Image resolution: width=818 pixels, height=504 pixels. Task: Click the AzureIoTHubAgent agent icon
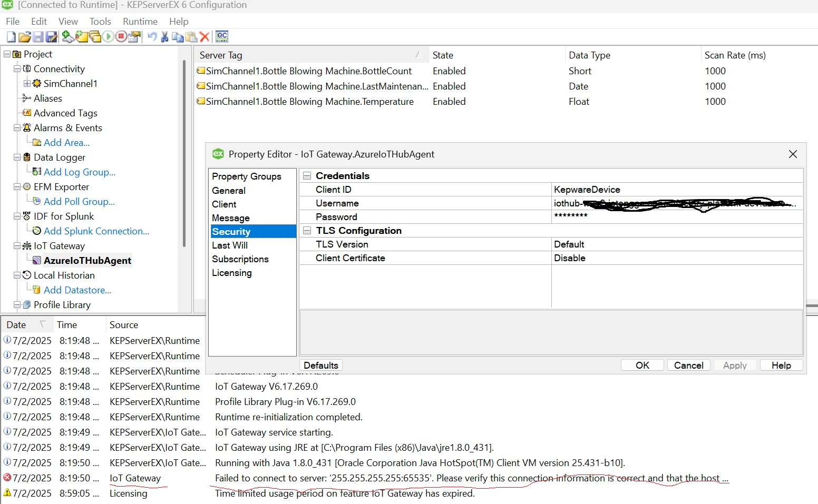(37, 260)
